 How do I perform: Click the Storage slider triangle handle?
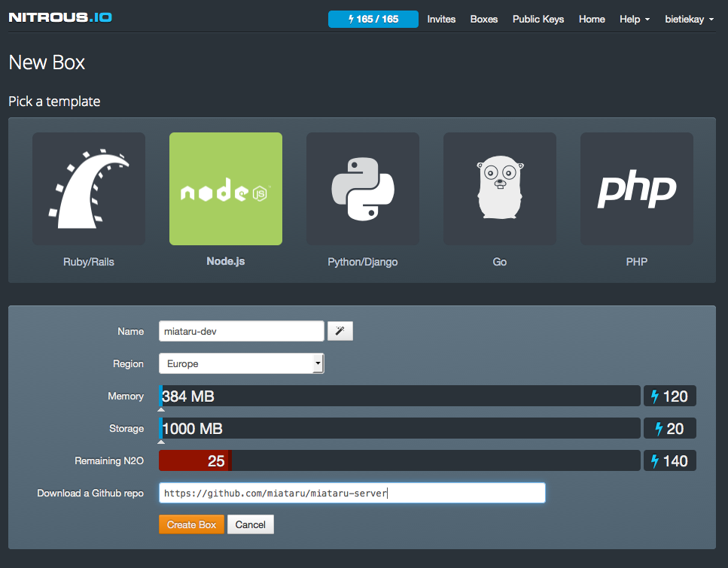coord(161,442)
